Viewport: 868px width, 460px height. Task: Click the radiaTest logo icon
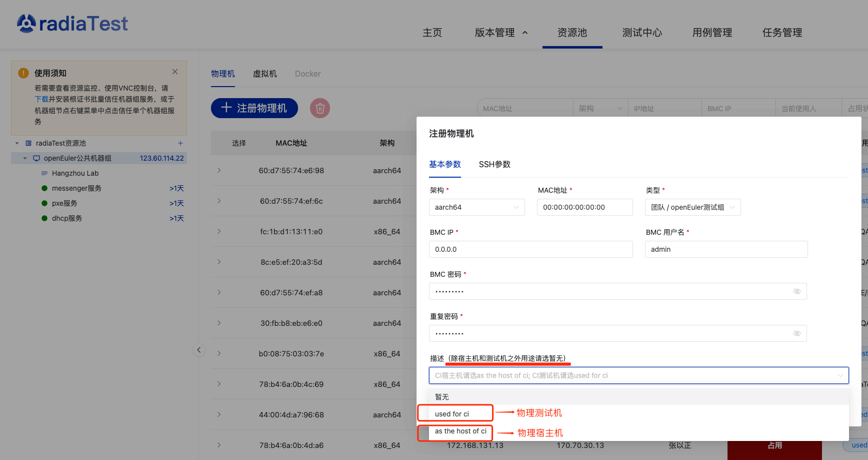pos(26,24)
